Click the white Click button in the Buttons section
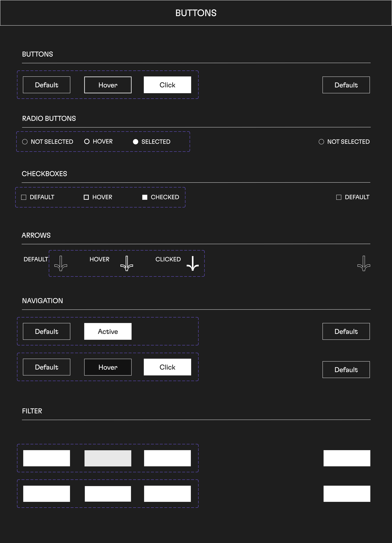Viewport: 392px width, 543px height. 167,85
